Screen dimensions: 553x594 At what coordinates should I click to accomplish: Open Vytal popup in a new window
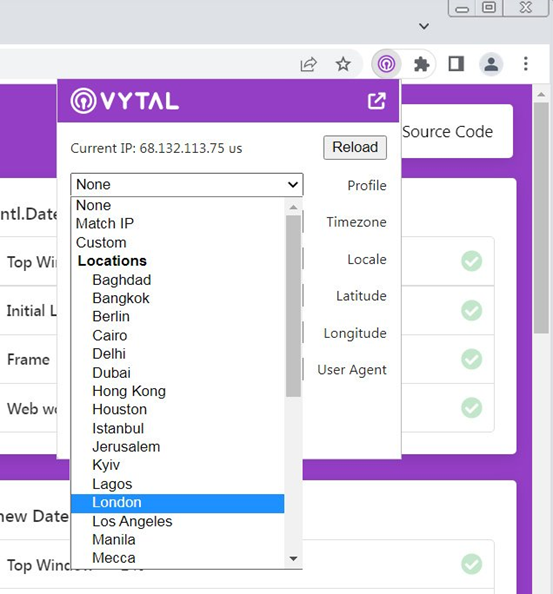pyautogui.click(x=376, y=101)
